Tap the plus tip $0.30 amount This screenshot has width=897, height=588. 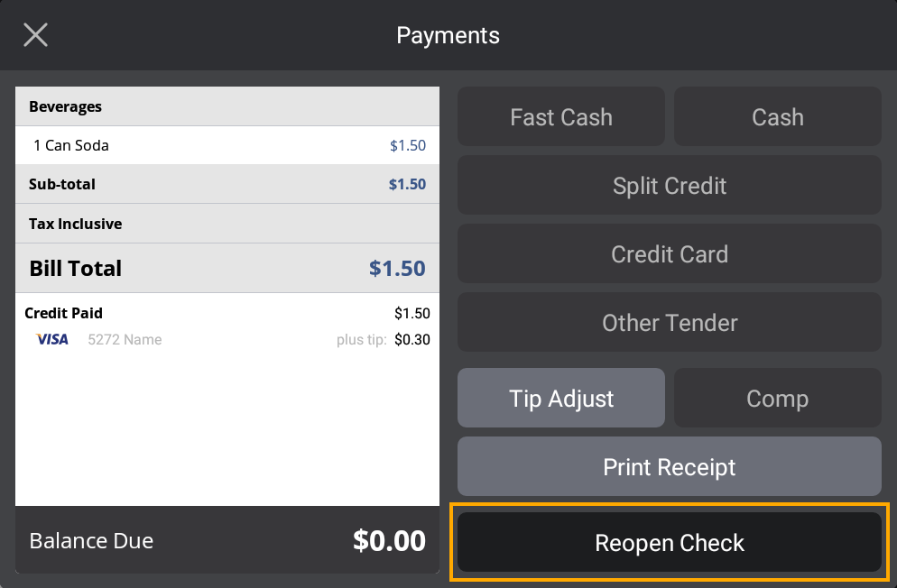click(x=412, y=340)
